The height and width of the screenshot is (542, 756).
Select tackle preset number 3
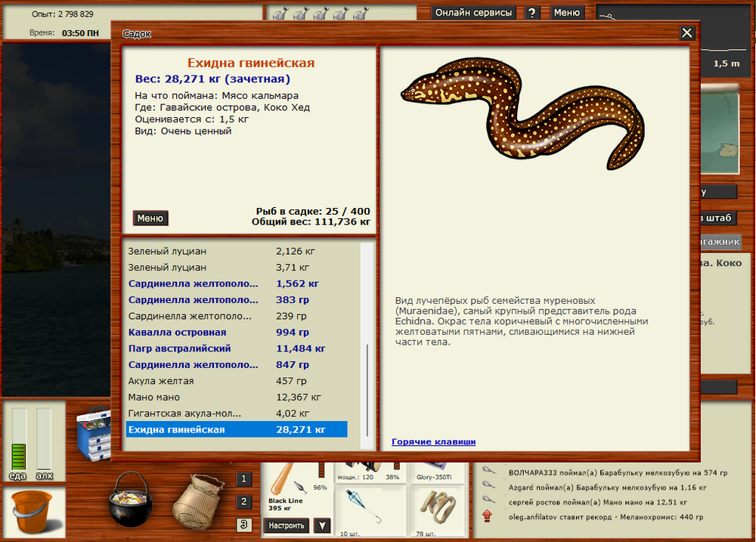[243, 525]
